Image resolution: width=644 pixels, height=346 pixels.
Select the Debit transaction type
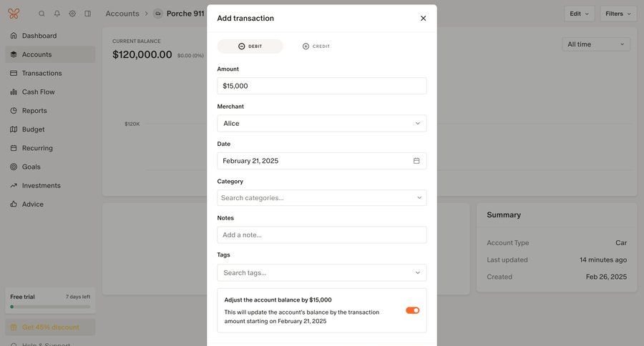250,46
